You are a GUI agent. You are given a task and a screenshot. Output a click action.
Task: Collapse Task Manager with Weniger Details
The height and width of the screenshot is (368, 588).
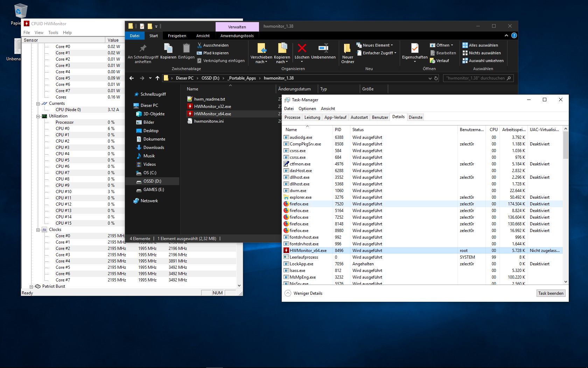(303, 293)
